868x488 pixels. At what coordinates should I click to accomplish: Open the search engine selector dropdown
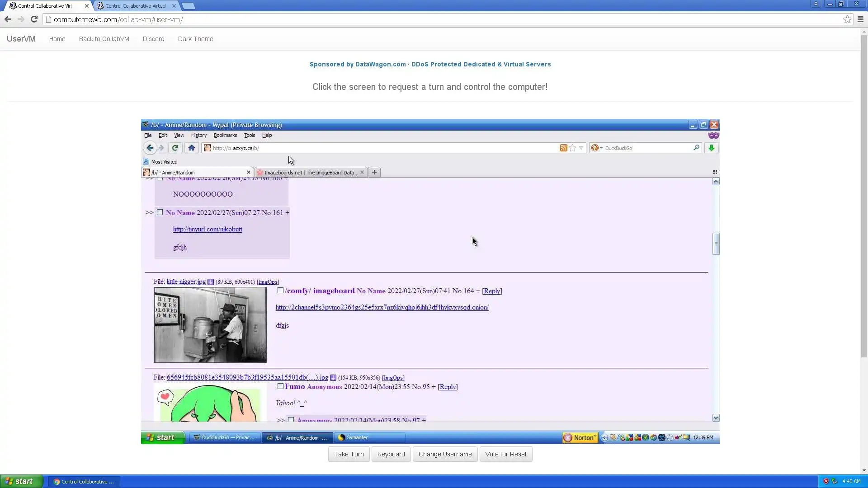pos(597,148)
